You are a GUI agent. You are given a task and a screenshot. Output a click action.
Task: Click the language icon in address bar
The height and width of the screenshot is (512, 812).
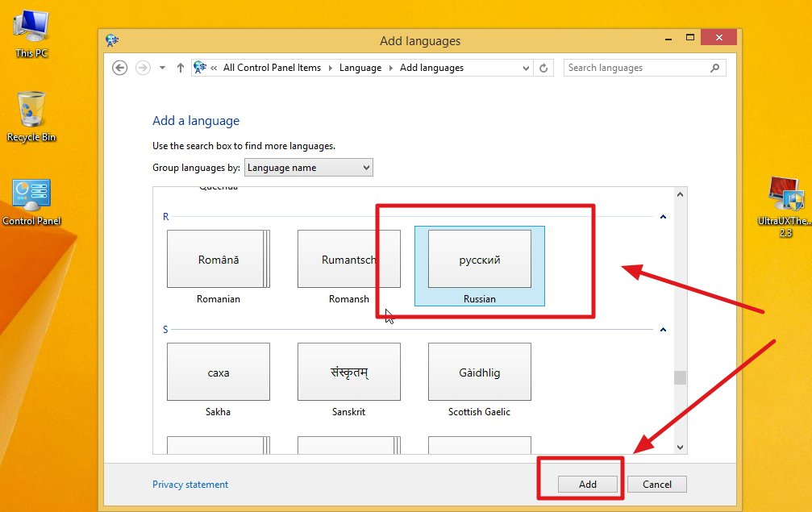point(199,67)
